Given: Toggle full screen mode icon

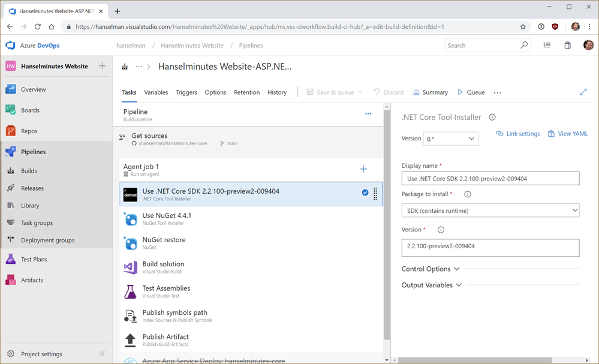Looking at the screenshot, I should (x=583, y=92).
